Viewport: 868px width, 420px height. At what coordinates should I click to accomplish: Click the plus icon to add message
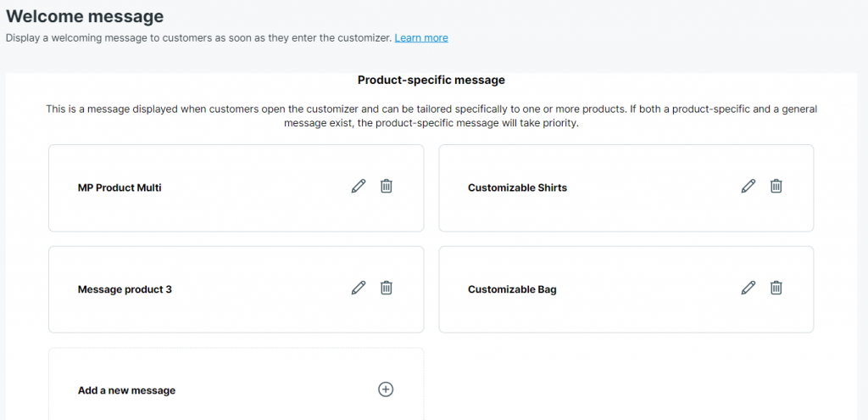coord(386,389)
